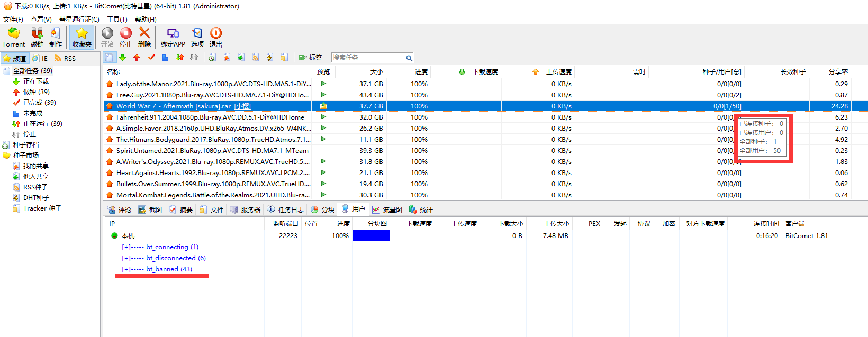Stop the selected task with 停止
The height and width of the screenshot is (337, 868).
point(126,38)
